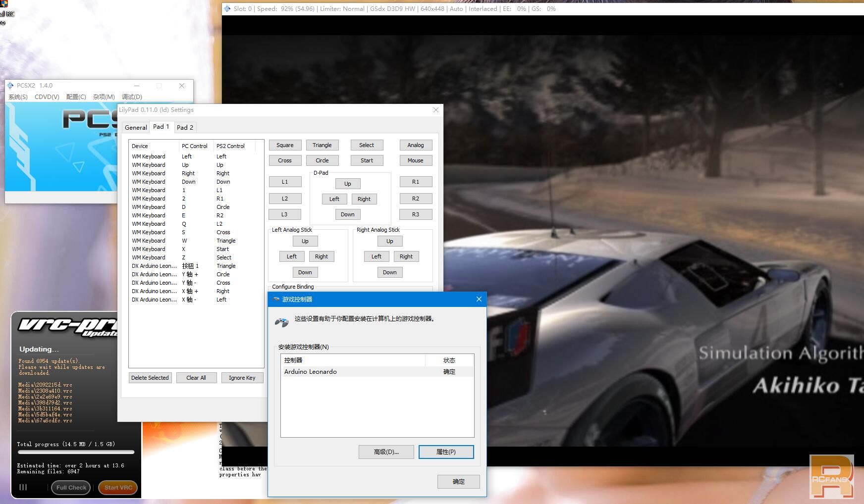Screen dimensions: 864x504
Task: Click the PCSX2 window title icon
Action: tap(10, 86)
